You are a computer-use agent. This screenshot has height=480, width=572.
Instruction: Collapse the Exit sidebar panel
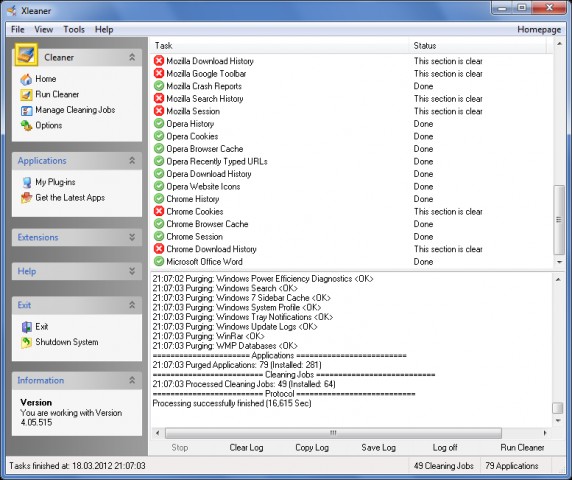click(x=132, y=305)
